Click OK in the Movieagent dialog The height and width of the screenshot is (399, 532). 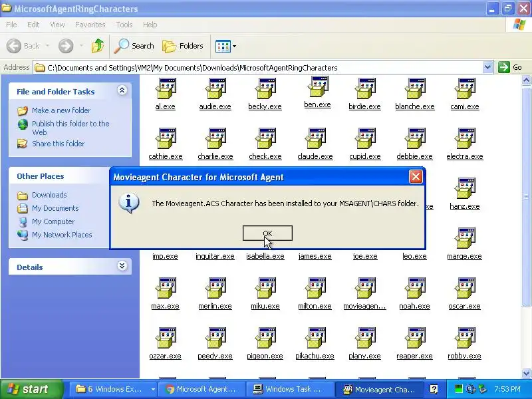pyautogui.click(x=267, y=233)
